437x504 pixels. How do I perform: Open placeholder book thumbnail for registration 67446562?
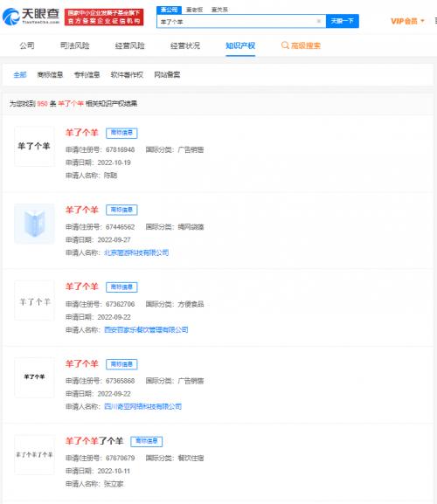tap(34, 224)
